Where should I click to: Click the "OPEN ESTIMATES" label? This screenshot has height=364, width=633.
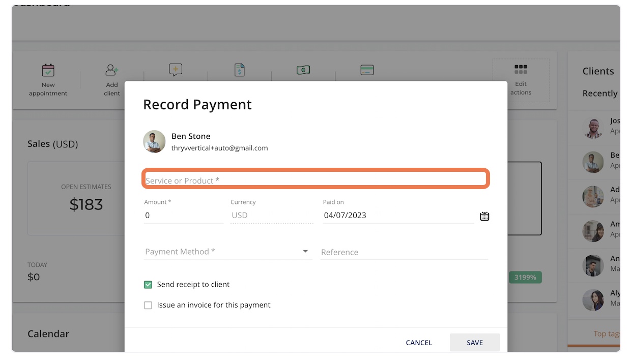point(86,187)
